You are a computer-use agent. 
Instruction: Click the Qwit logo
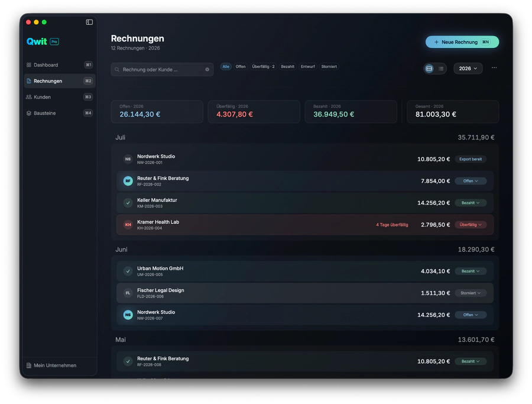point(37,41)
